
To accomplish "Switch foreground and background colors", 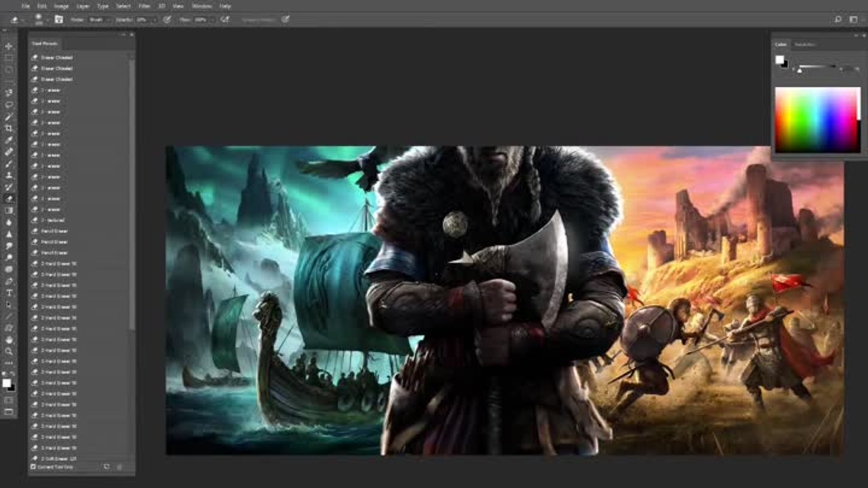I will (13, 373).
